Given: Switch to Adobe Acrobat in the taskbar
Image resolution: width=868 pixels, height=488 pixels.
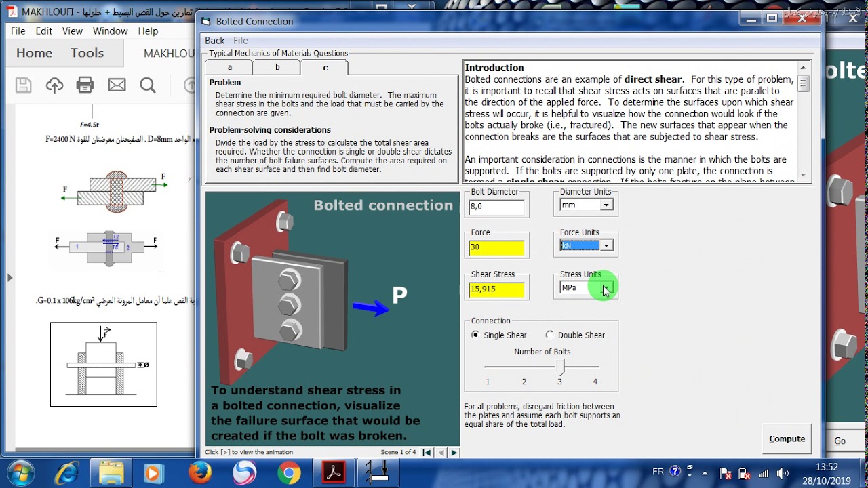Looking at the screenshot, I should (x=333, y=472).
